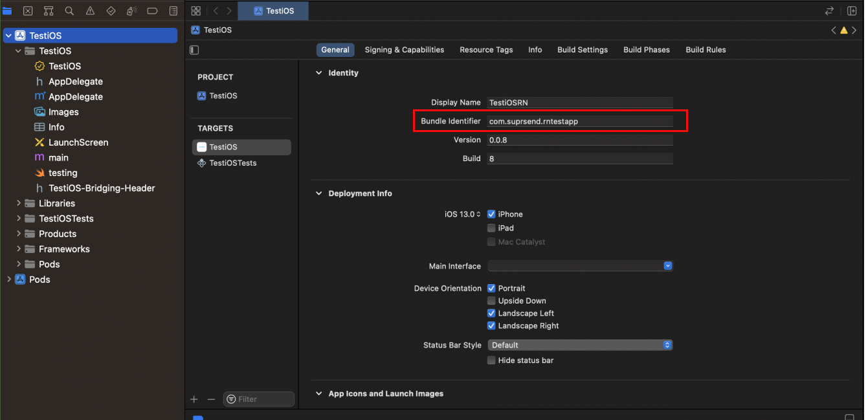
Task: Expand the Libraries folder
Action: [17, 203]
